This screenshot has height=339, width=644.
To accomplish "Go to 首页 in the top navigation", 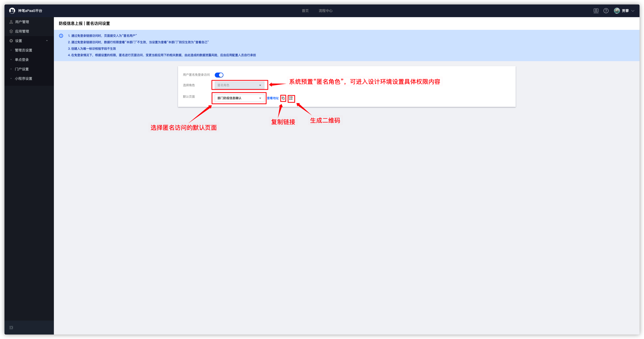I will pos(305,11).
